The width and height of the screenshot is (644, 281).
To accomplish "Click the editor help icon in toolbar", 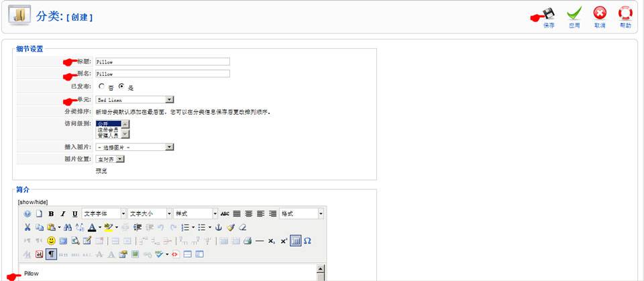I will pyautogui.click(x=27, y=214).
